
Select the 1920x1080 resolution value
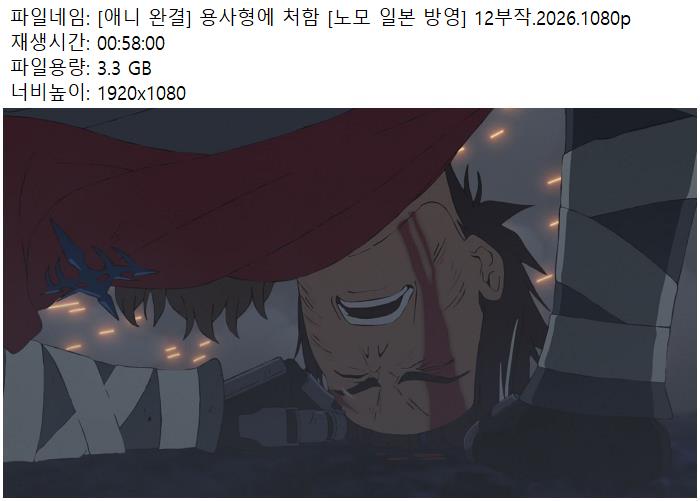(142, 93)
